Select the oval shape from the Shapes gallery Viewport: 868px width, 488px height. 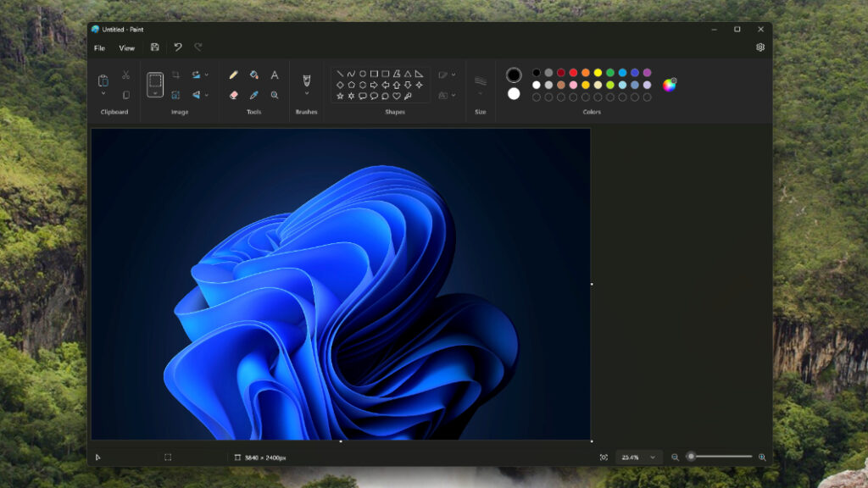[363, 75]
